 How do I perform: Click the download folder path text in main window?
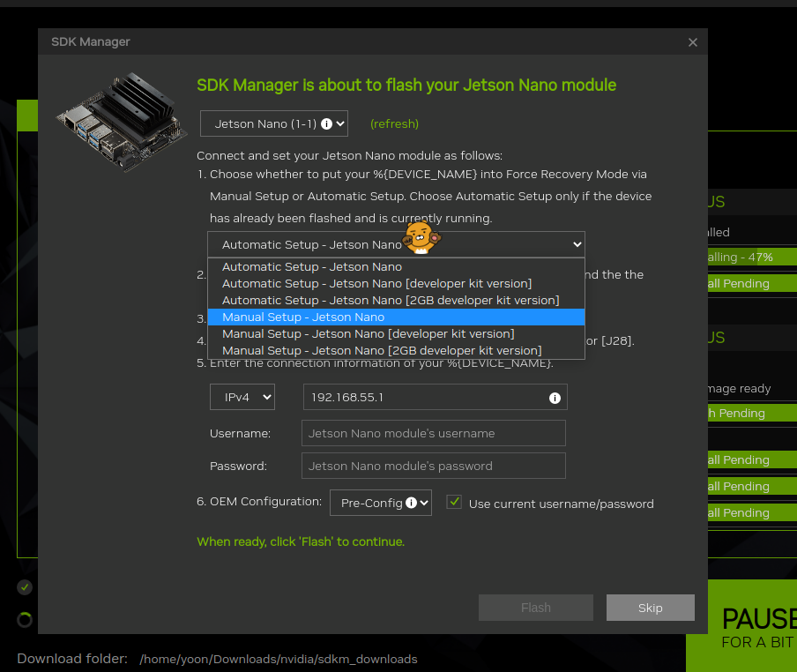(279, 660)
